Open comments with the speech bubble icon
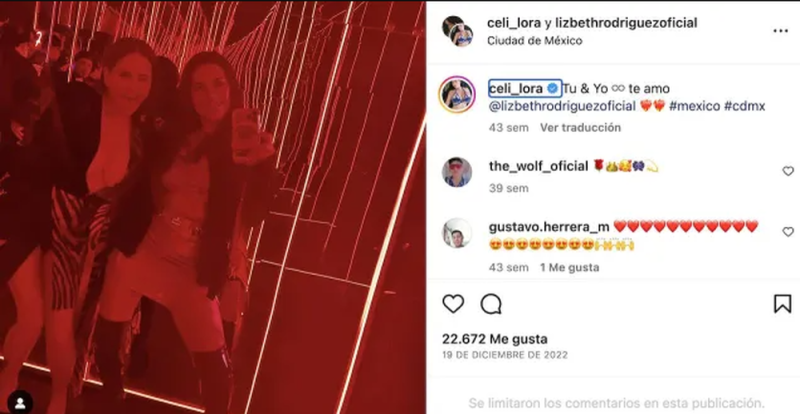 [x=491, y=304]
